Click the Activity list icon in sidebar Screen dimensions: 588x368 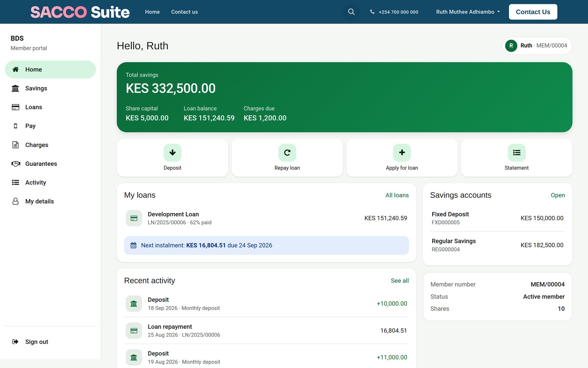[x=15, y=183]
